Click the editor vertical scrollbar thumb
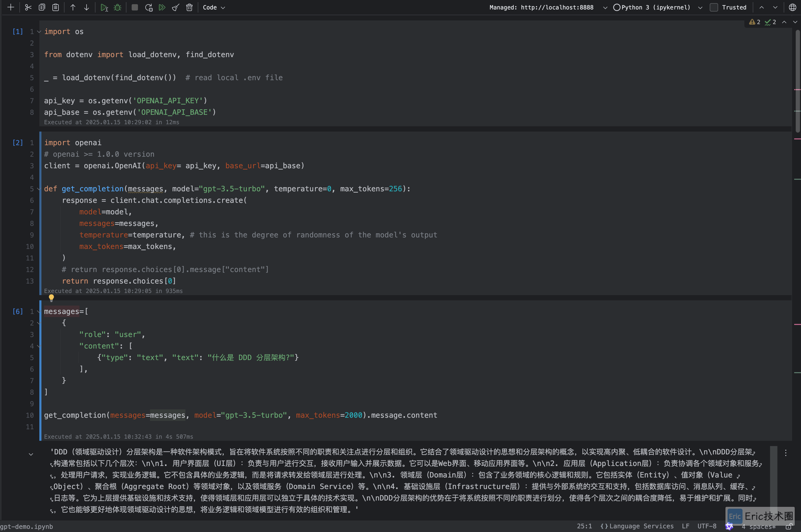Viewport: 801px width, 532px height. 798,82
